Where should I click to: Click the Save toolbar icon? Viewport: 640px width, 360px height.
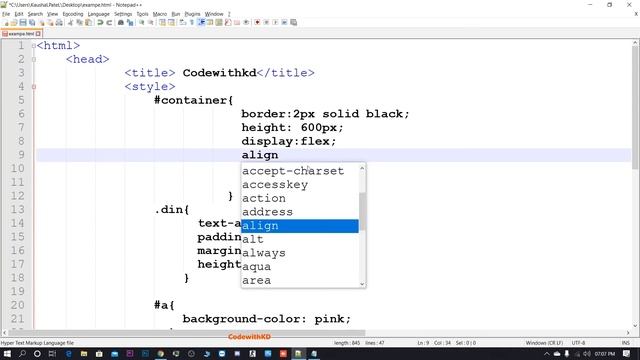click(x=23, y=22)
